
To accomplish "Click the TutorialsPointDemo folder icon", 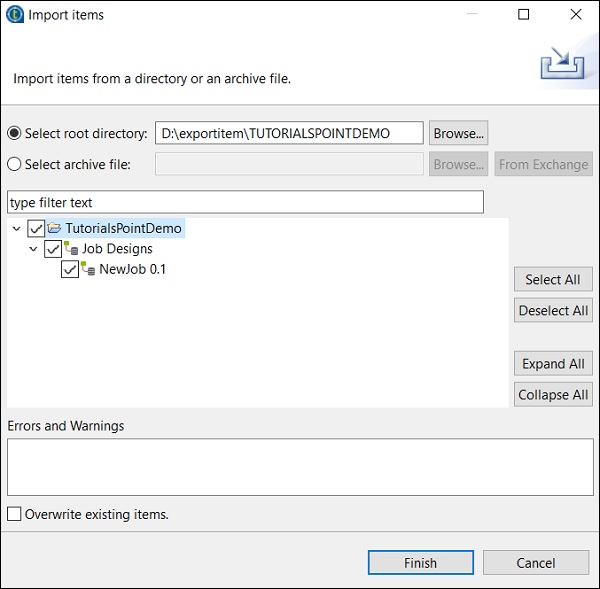I will (55, 229).
